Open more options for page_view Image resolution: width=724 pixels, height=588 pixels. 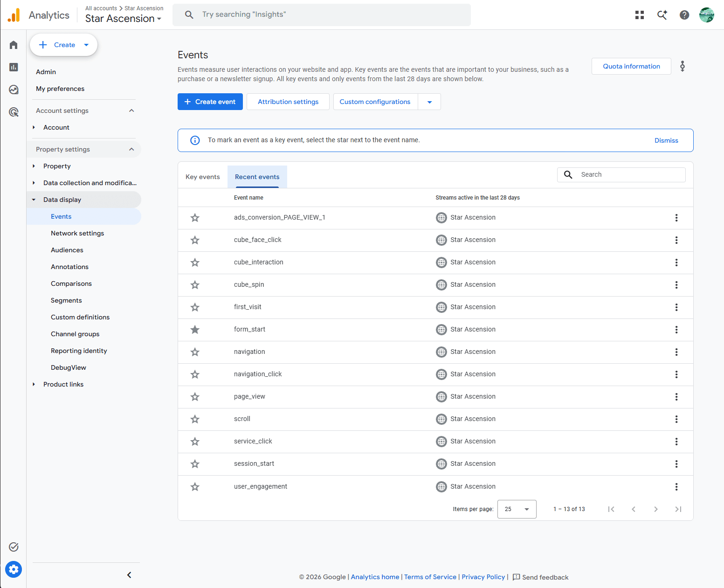676,397
